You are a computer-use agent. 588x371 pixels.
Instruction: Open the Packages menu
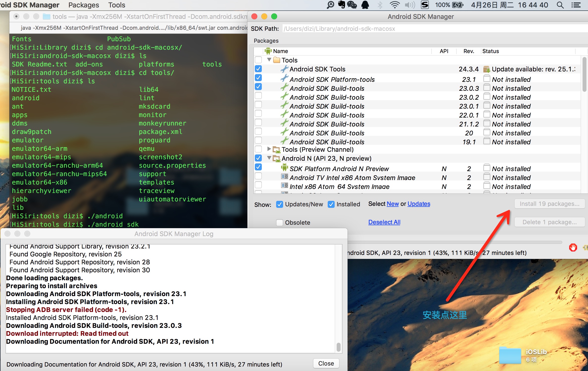click(x=84, y=5)
